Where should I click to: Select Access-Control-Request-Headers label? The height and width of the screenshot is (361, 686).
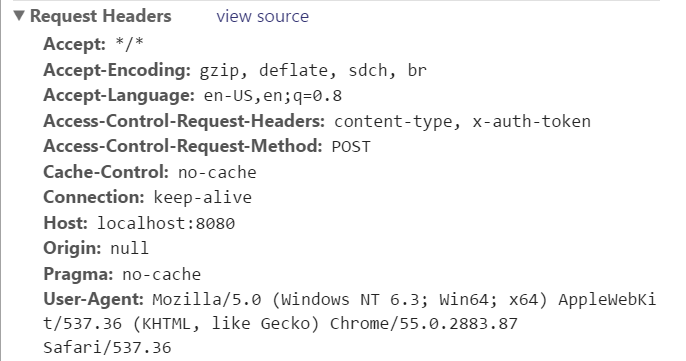[x=184, y=121]
